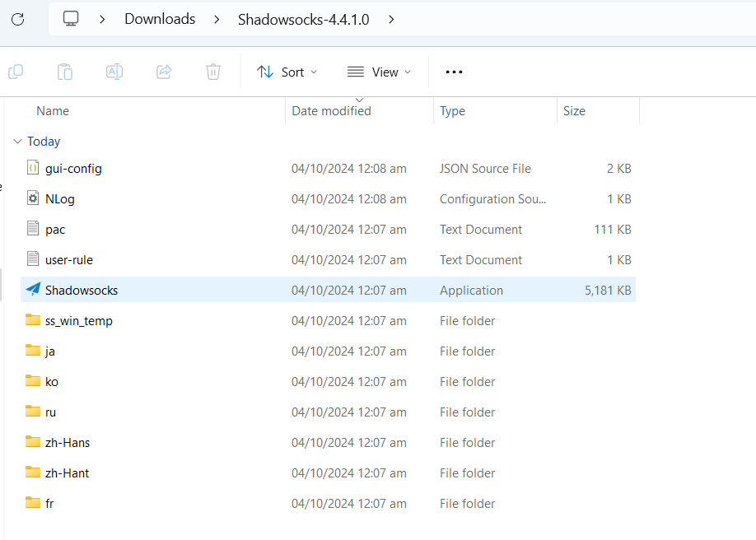The width and height of the screenshot is (756, 540).
Task: Click the NLog configuration file icon
Action: [x=33, y=198]
